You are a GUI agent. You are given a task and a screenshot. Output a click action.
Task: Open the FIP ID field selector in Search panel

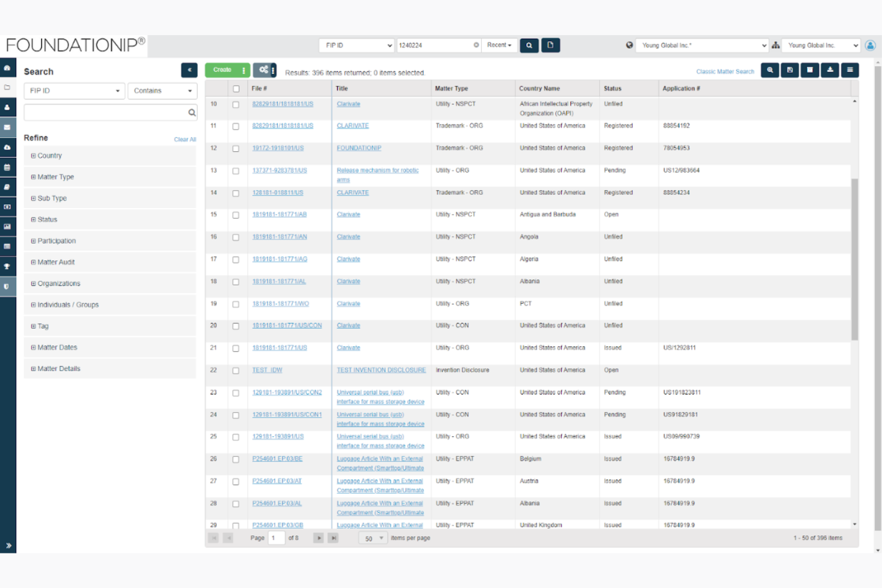tap(74, 91)
